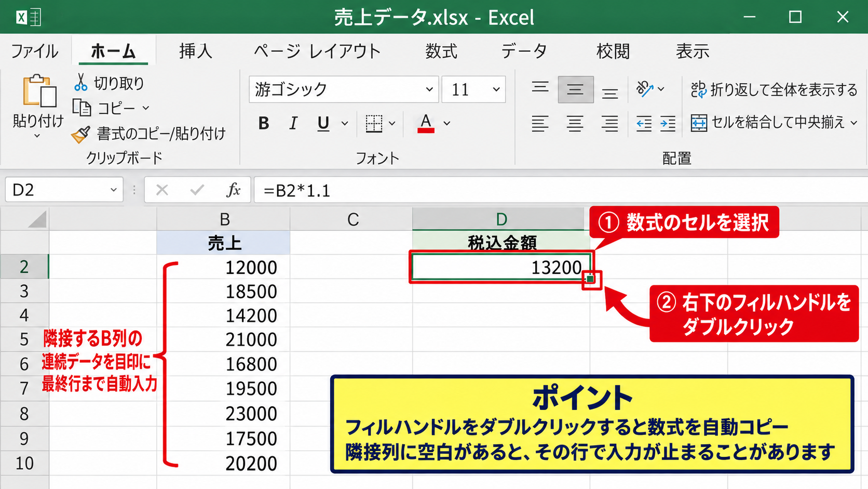The height and width of the screenshot is (489, 868).
Task: Toggle Bold formatting
Action: click(x=264, y=123)
